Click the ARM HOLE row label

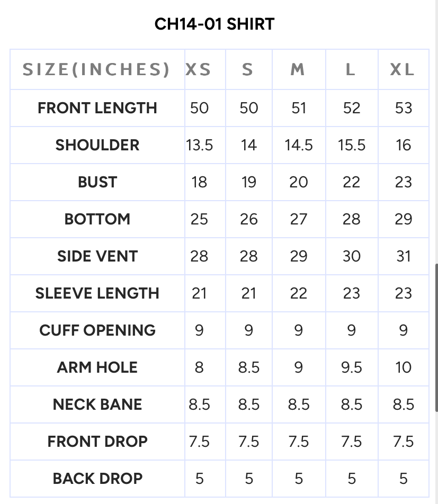point(97,367)
